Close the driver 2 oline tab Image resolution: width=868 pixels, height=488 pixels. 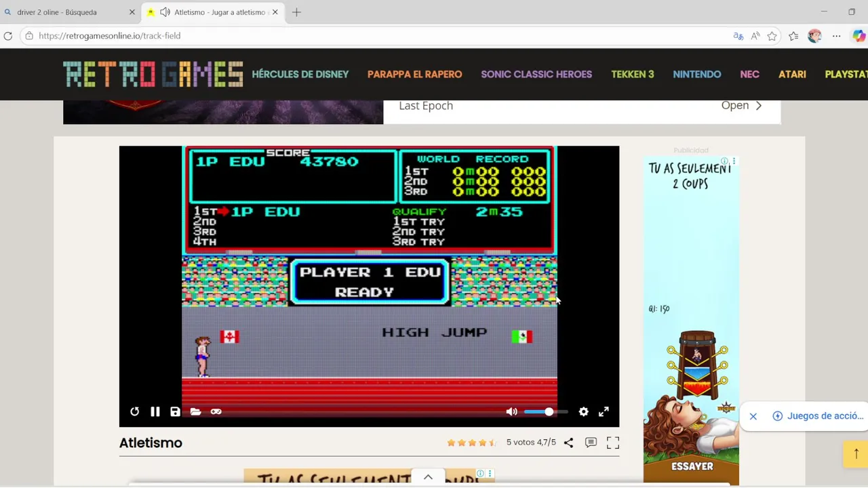132,12
